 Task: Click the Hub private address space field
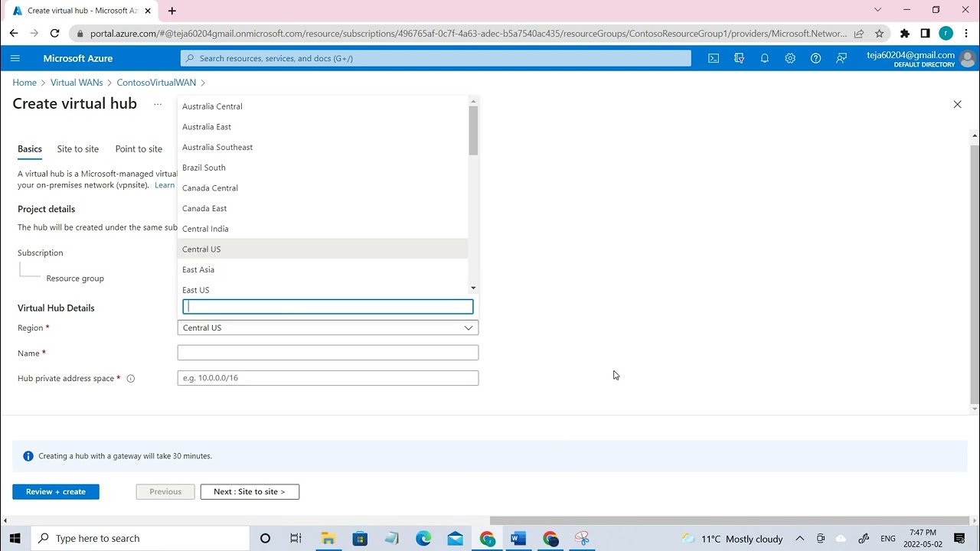[328, 378]
